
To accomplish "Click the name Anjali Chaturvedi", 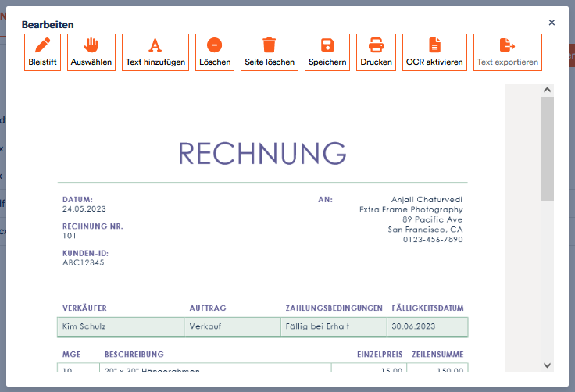I will click(427, 199).
